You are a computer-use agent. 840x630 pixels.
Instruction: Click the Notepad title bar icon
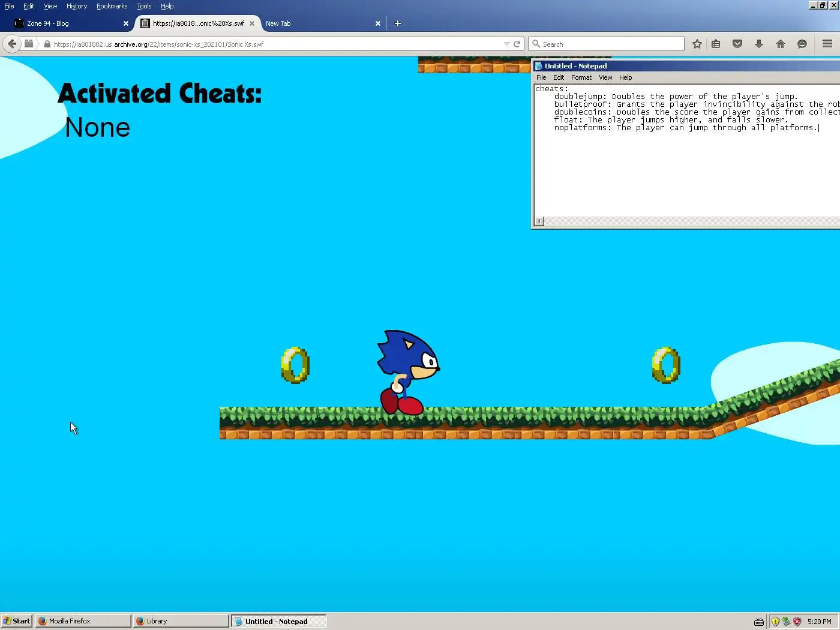click(539, 66)
